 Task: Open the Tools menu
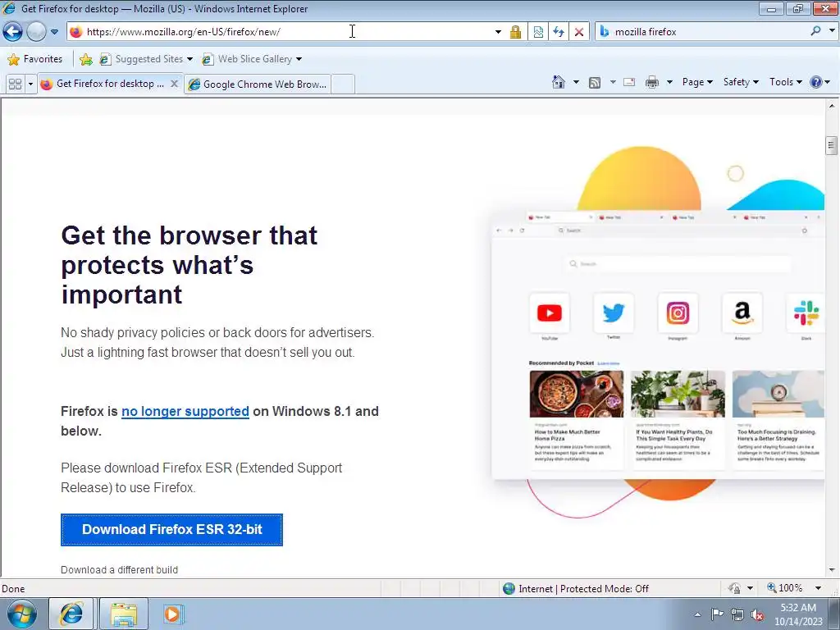(785, 82)
